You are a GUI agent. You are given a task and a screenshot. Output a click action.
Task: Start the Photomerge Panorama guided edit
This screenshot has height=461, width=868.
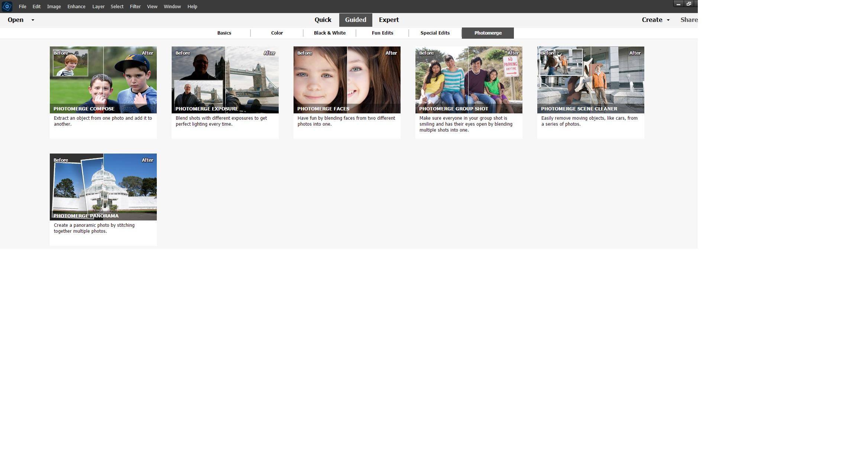[x=103, y=187]
